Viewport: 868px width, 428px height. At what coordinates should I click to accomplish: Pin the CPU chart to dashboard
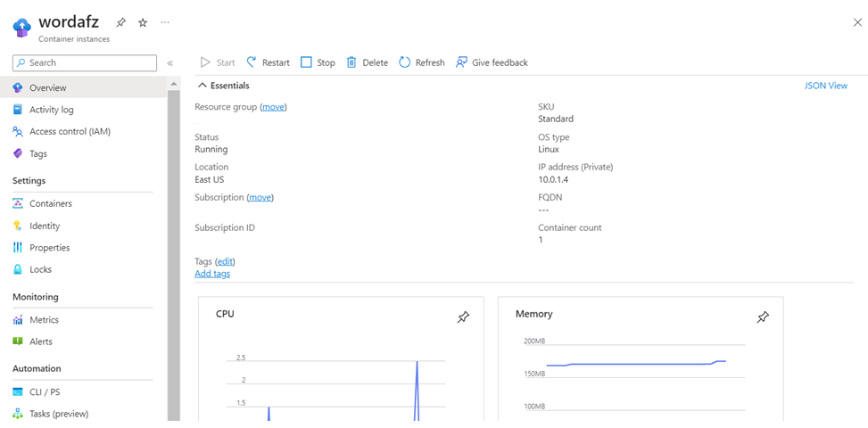[x=463, y=317]
